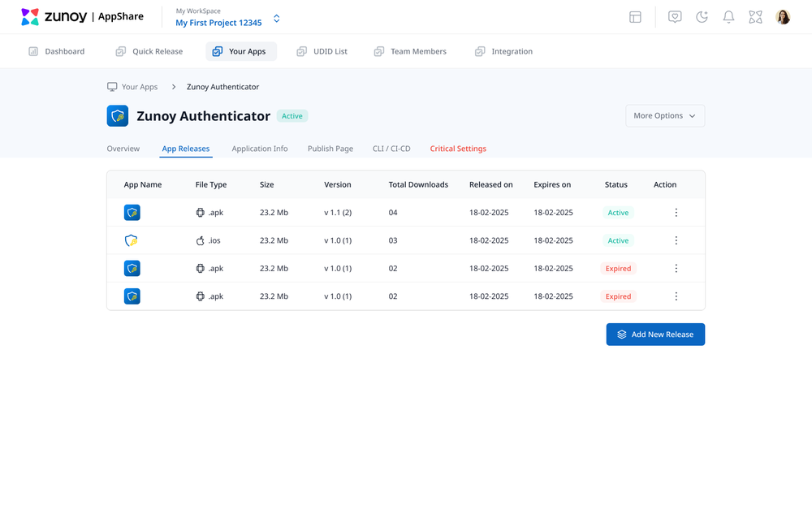Switch to CLI / CI-CD tab

(x=391, y=149)
